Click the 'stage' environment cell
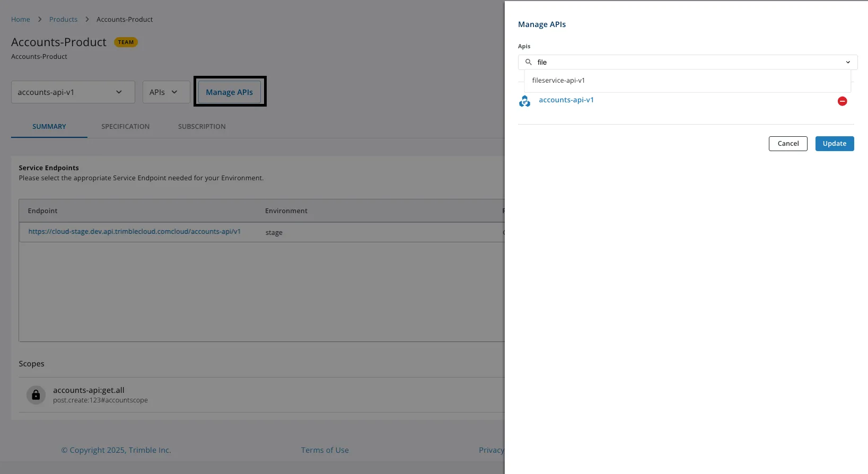The image size is (868, 474). click(274, 233)
